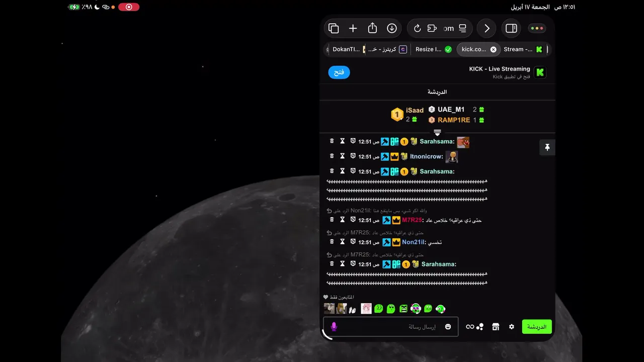Select the active kick.co... tab
The height and width of the screenshot is (362, 644).
click(473, 49)
